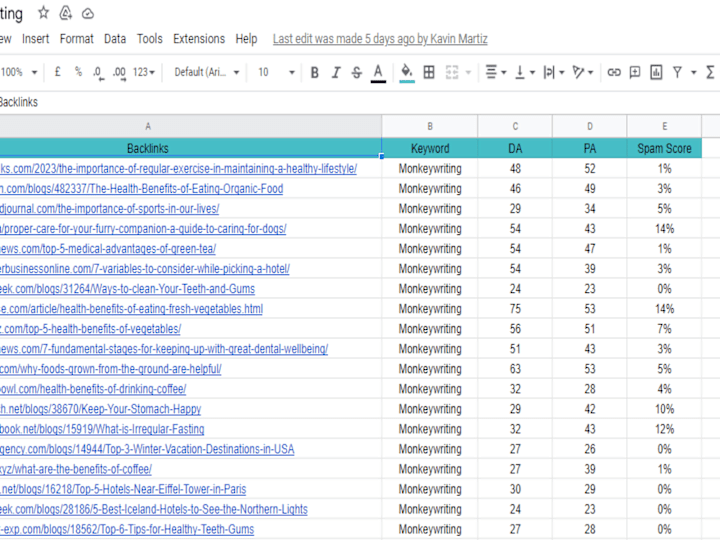Viewport: 720px width, 540px height.
Task: Select the Backlinks header cell
Action: click(x=191, y=148)
